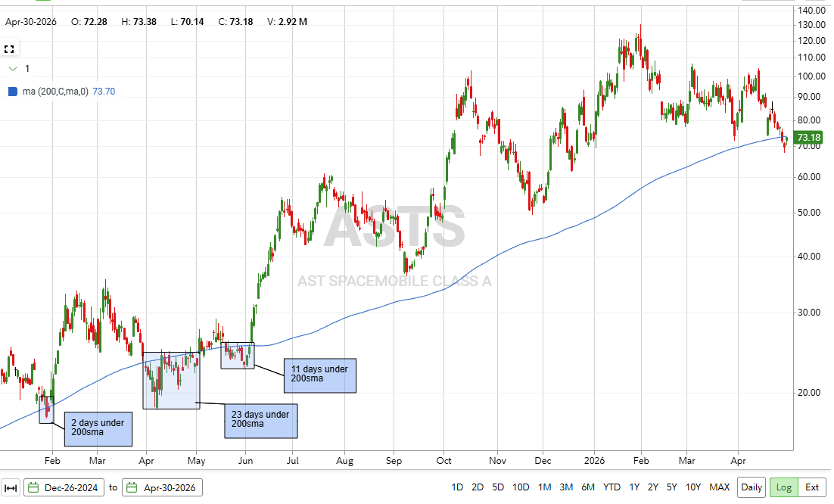The width and height of the screenshot is (834, 504).
Task: Click the 73.18 current price label
Action: [808, 138]
